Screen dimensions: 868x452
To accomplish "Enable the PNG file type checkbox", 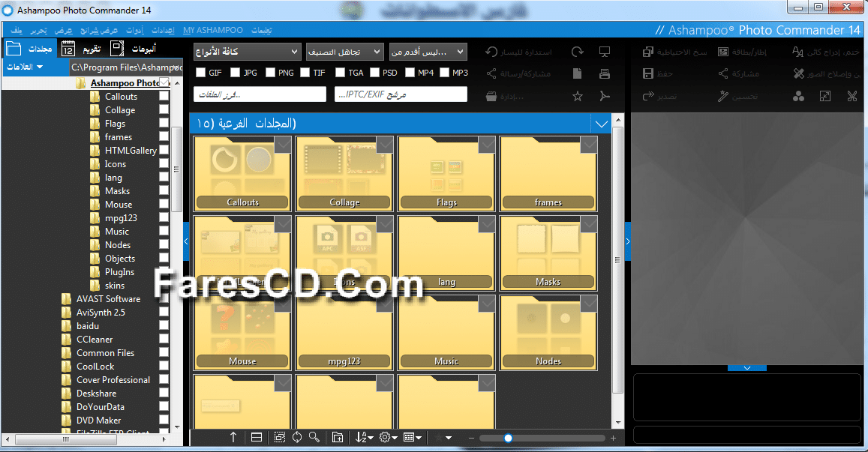I will tap(270, 73).
